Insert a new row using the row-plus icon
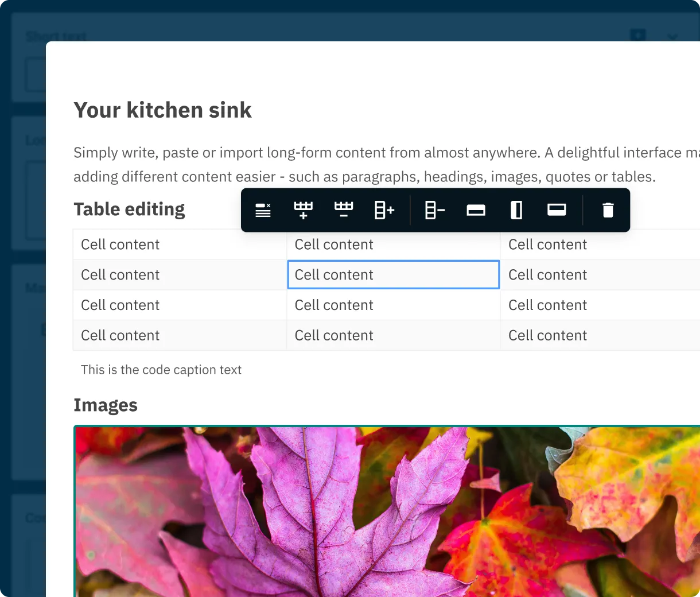Screen dimensions: 700x597 click(303, 210)
